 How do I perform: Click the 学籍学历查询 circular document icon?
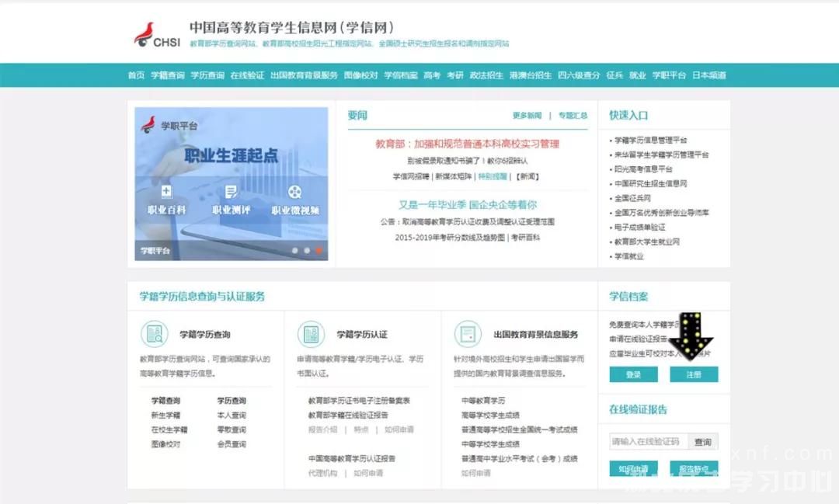point(156,334)
